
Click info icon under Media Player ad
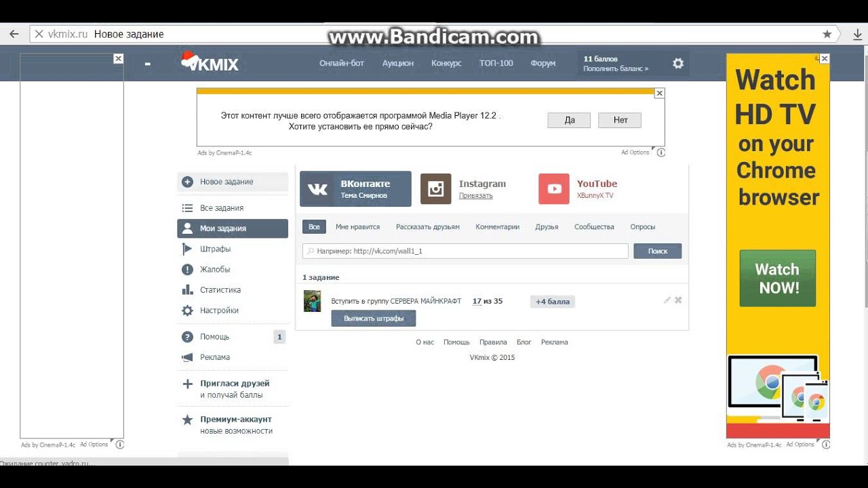[x=661, y=152]
